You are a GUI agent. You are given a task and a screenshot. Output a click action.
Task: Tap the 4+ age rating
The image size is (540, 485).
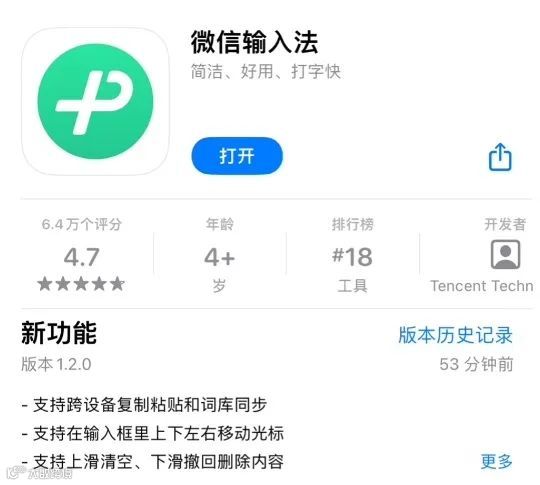(x=220, y=257)
